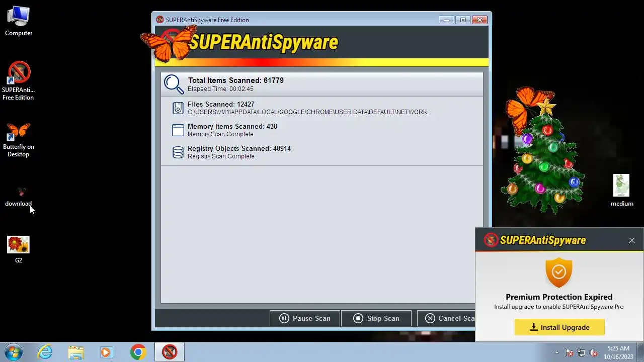This screenshot has height=362, width=644.
Task: Click the SUPERAntiSpyware logo in the popup
Action: point(535,240)
